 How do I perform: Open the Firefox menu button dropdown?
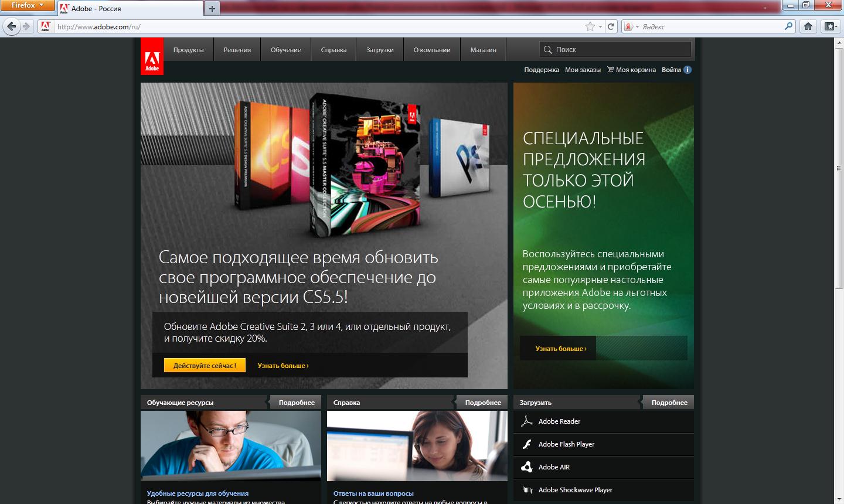[x=28, y=5]
